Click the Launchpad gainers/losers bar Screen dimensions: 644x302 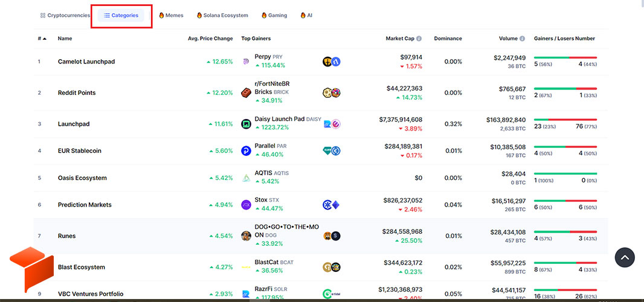(x=565, y=120)
